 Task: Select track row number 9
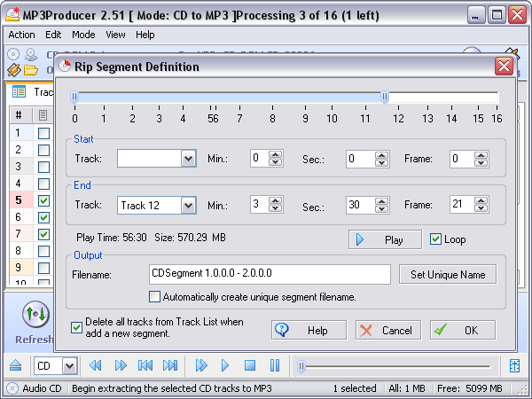pos(19,268)
